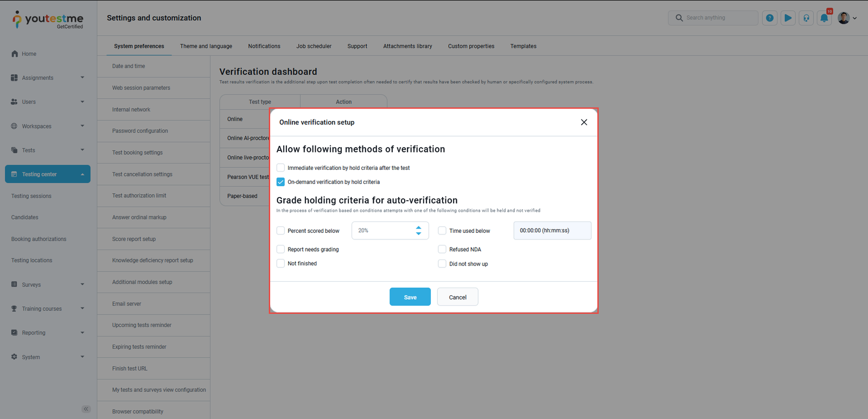
Task: Open the user profile dropdown
Action: click(847, 18)
